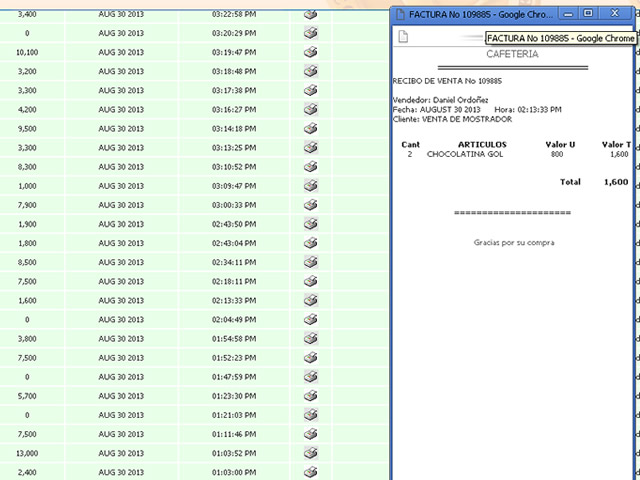Click the 5,700 amount cell
The width and height of the screenshot is (640, 480).
(x=27, y=396)
